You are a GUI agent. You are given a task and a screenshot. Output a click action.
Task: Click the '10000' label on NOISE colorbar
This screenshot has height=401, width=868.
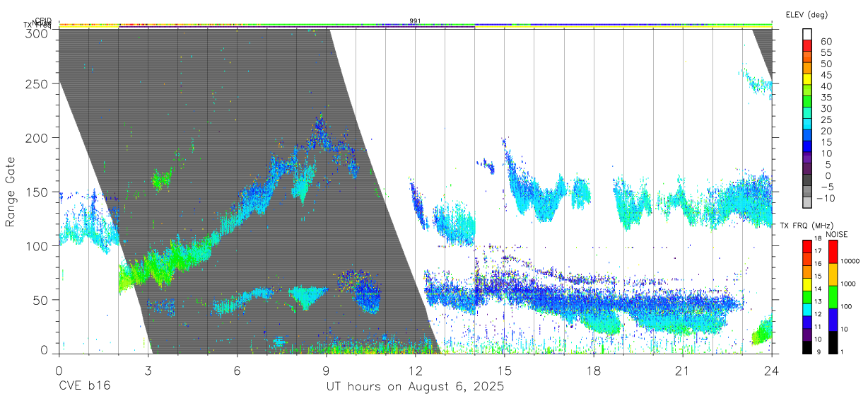click(x=849, y=262)
